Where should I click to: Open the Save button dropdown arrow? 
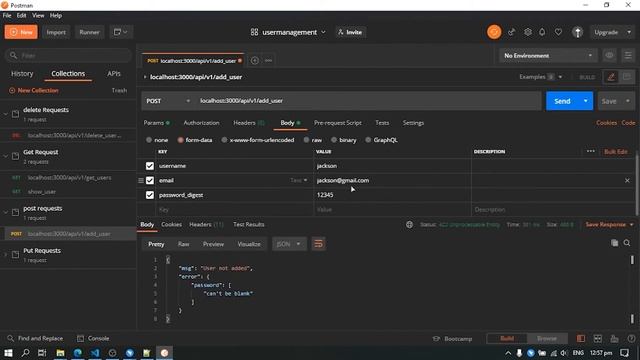(x=628, y=101)
